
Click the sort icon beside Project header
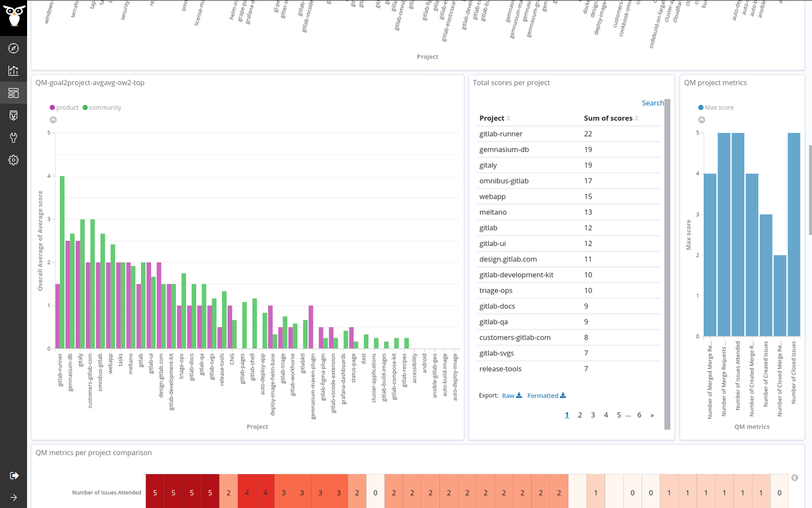508,118
